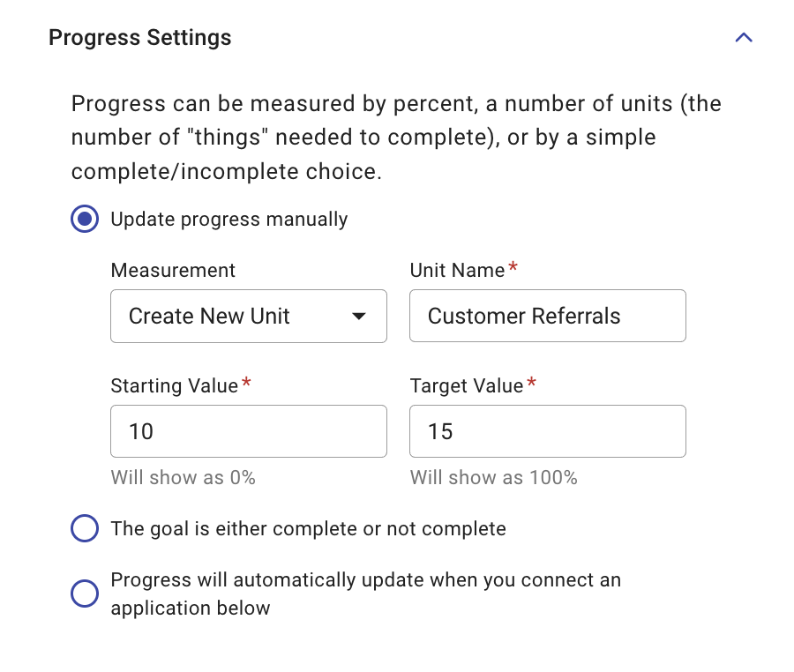Click the Starting Value field showing 10
The image size is (794, 672).
click(x=248, y=431)
